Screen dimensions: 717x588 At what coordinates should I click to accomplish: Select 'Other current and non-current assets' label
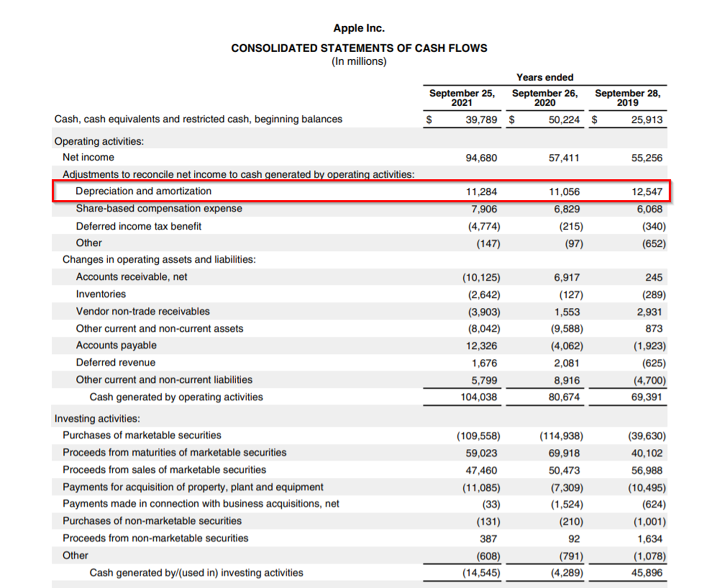coord(159,328)
